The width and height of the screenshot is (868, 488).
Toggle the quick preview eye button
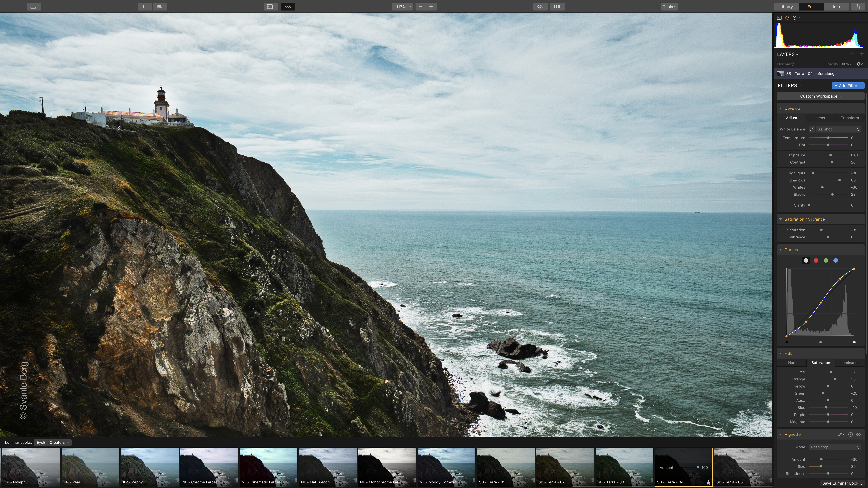pos(540,6)
